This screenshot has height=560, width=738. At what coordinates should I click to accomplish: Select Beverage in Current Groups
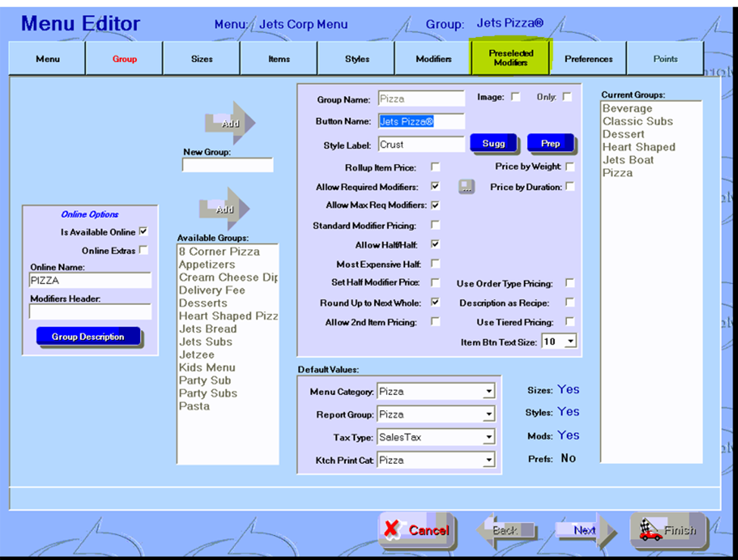(627, 108)
